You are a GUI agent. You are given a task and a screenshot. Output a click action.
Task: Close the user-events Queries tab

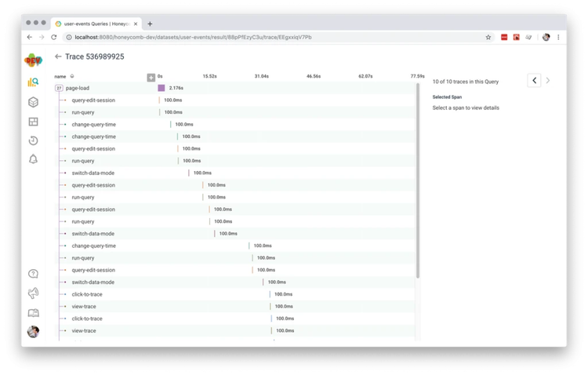coord(136,24)
